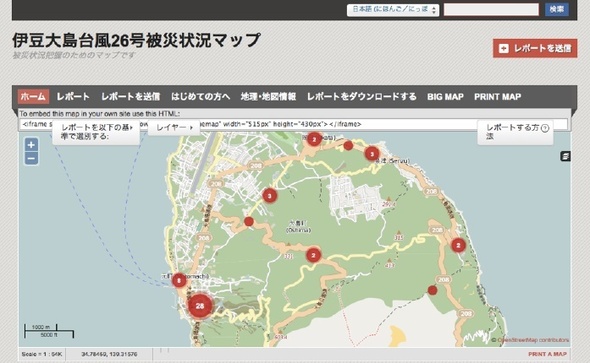Open the はじめての方へ tab
This screenshot has height=363, width=590.
click(201, 97)
